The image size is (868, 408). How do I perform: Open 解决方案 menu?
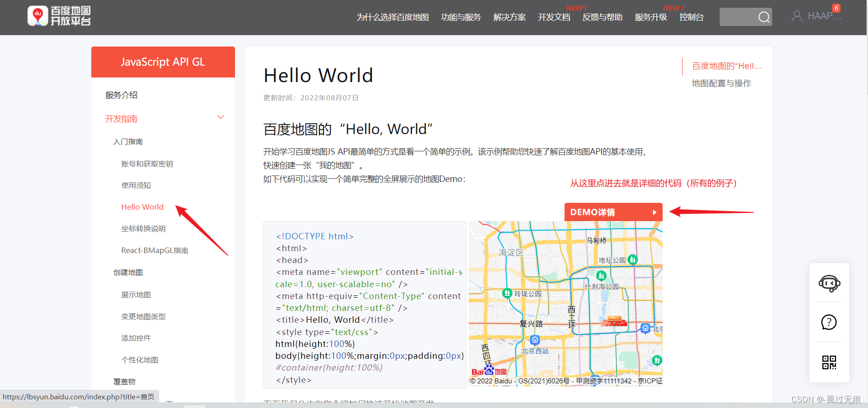(x=509, y=17)
